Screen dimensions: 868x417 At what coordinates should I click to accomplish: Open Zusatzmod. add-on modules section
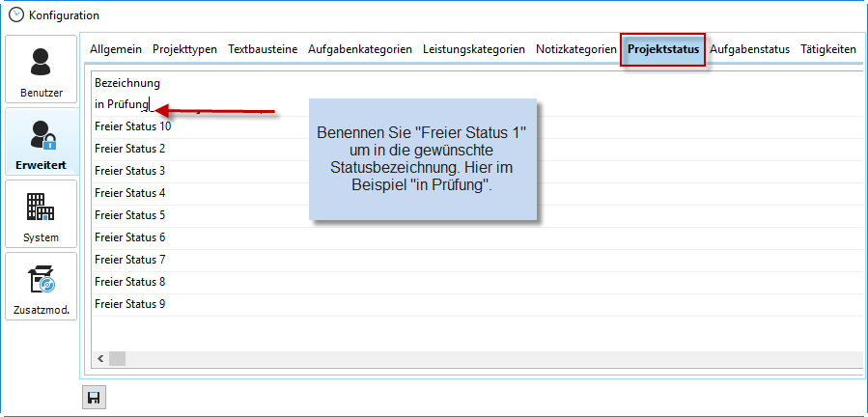(41, 287)
